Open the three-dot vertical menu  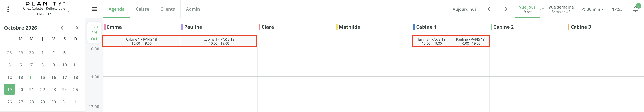(x=8, y=9)
